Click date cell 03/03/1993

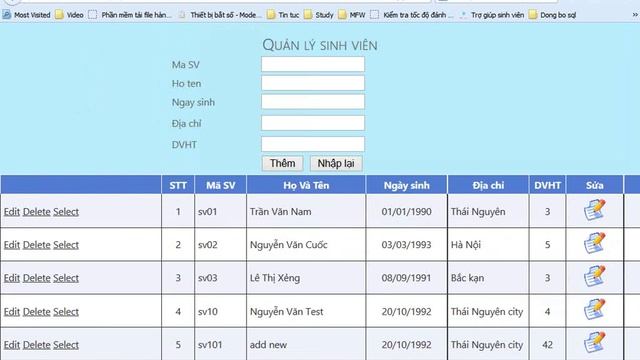coord(407,245)
